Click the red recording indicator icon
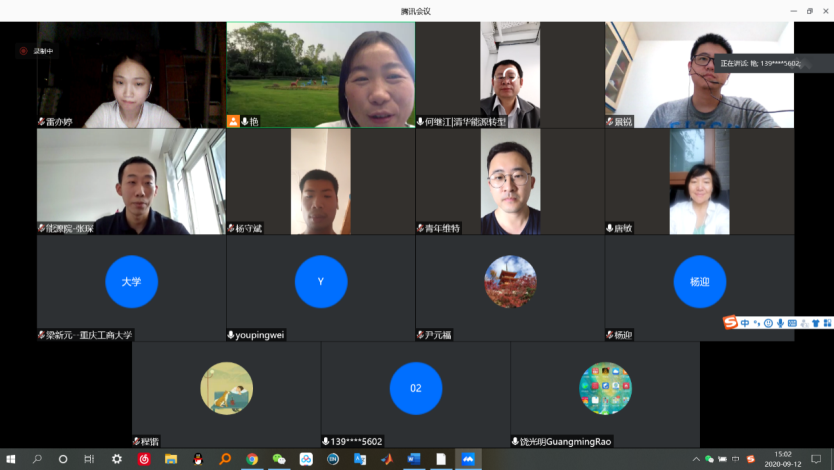This screenshot has width=834, height=470. pos(23,50)
